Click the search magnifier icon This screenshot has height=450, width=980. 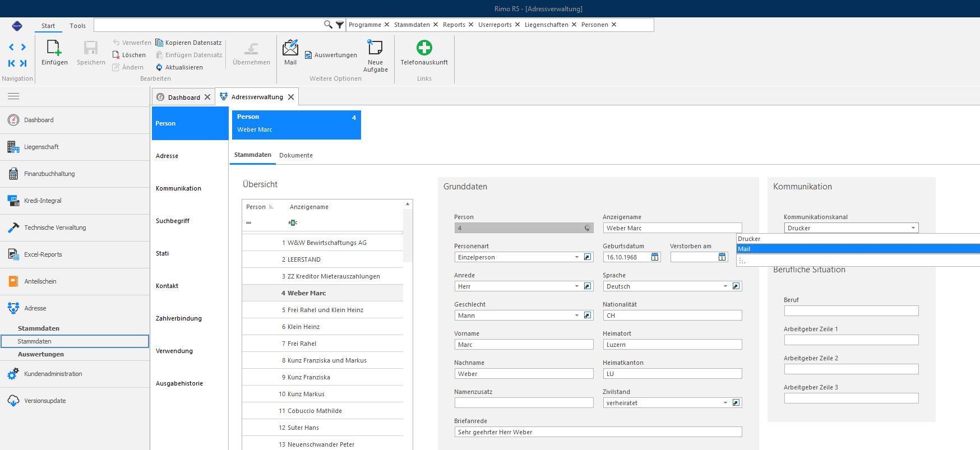click(329, 25)
